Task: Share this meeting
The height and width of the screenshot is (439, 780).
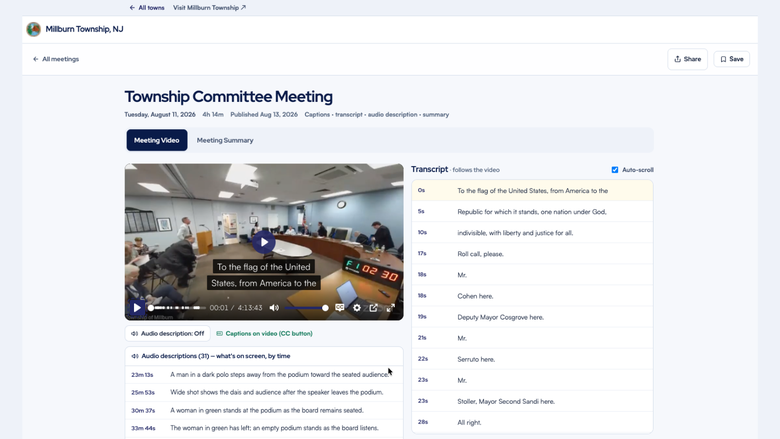Action: (x=687, y=59)
